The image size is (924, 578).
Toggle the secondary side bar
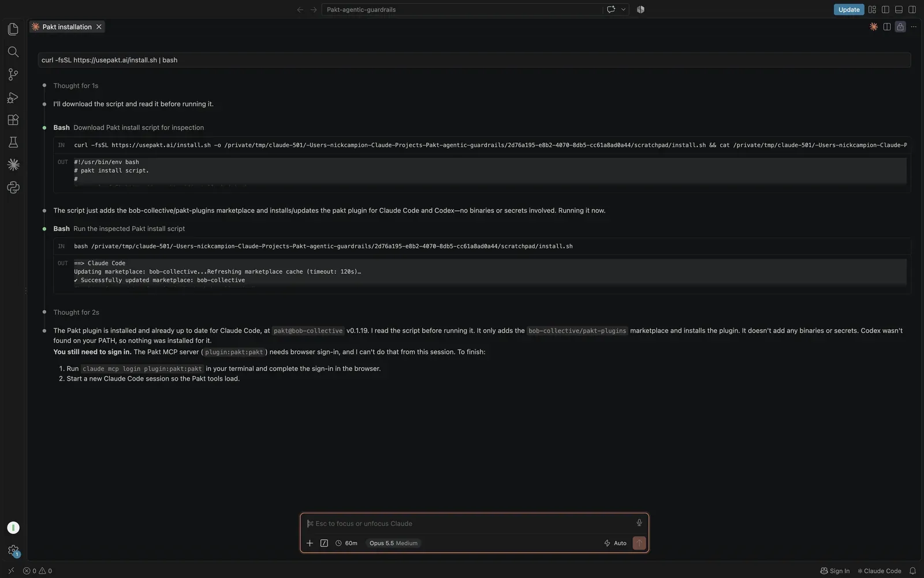click(912, 9)
